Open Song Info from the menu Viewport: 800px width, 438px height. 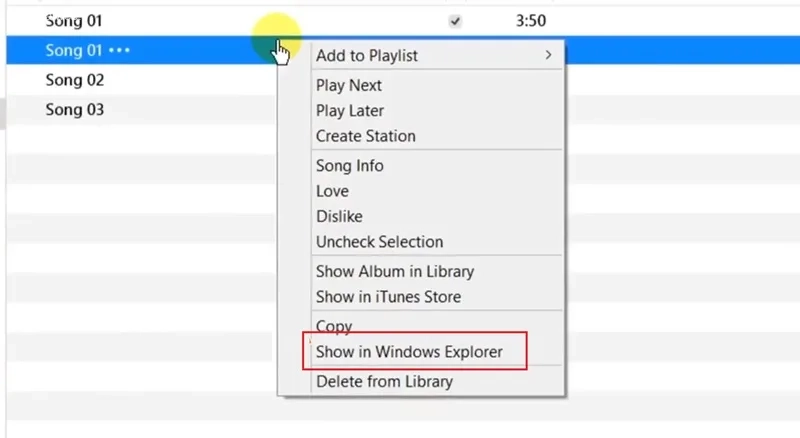[x=437, y=166]
